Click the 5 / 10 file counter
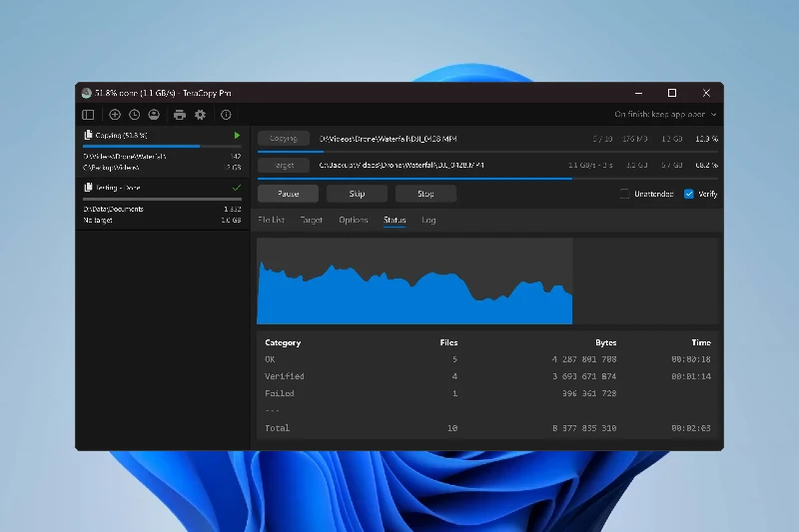 click(603, 139)
